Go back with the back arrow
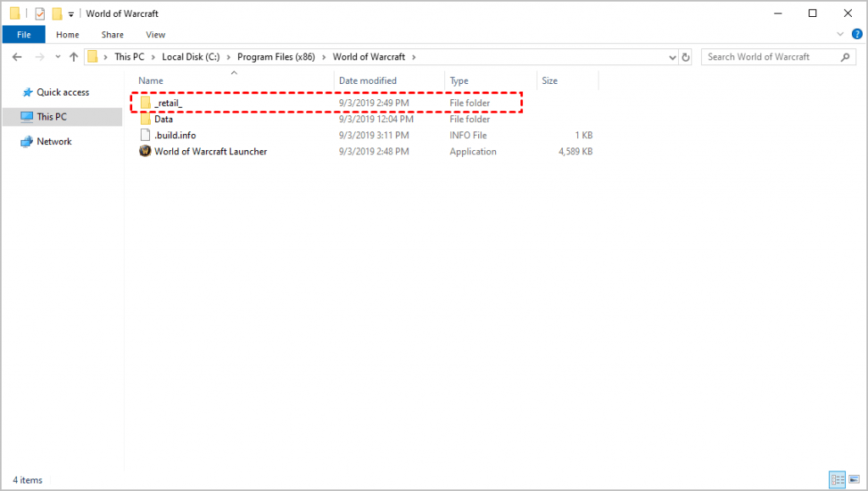This screenshot has width=868, height=491. tap(17, 57)
